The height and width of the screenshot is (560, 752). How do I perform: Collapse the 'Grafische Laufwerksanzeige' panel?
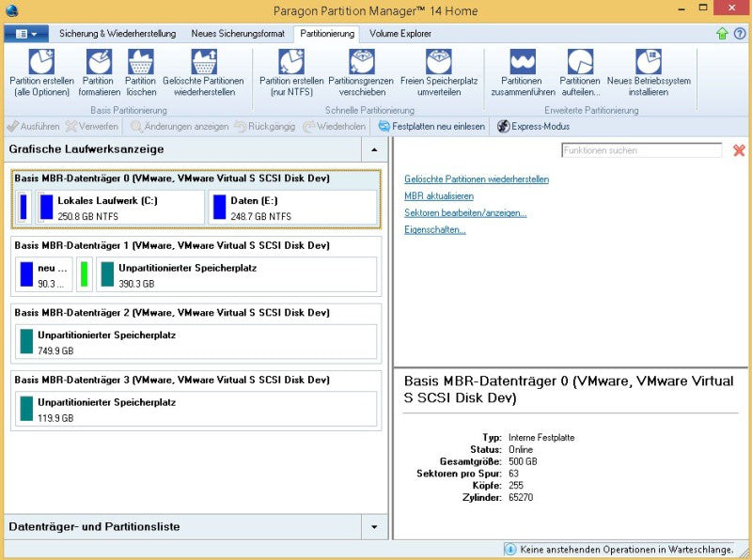point(374,149)
